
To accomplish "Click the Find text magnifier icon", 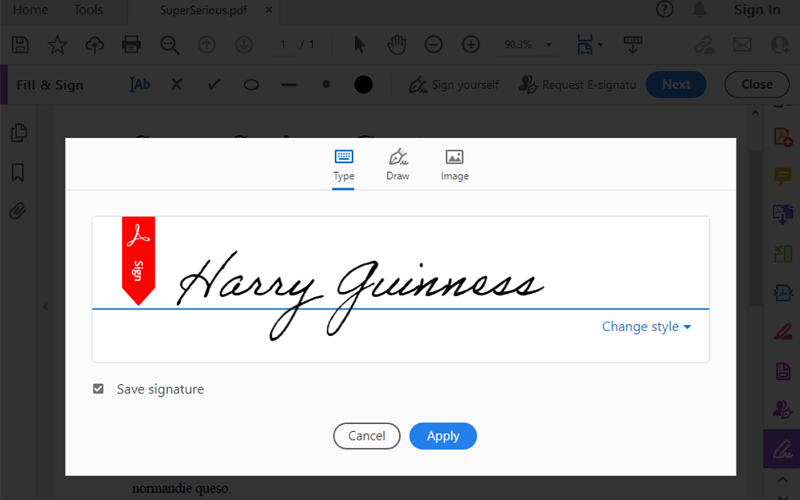I will 169,45.
